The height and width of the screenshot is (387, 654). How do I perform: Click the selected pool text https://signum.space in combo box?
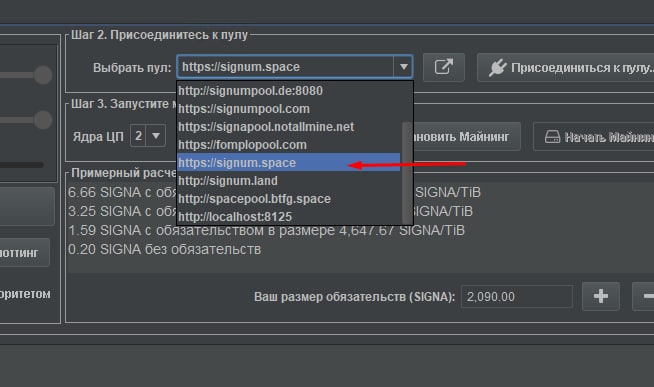(x=241, y=67)
